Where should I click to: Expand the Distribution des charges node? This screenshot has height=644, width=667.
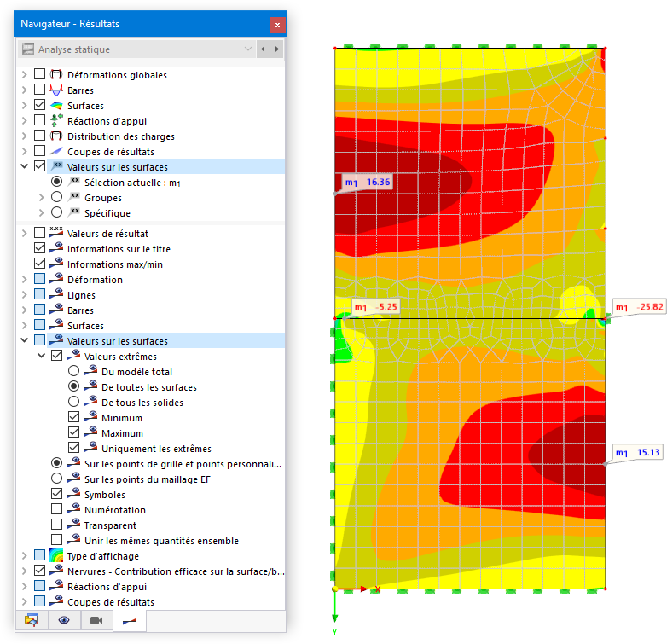point(25,136)
